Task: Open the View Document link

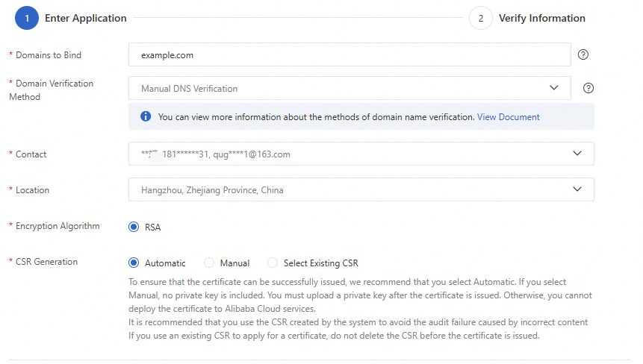Action: [x=508, y=117]
